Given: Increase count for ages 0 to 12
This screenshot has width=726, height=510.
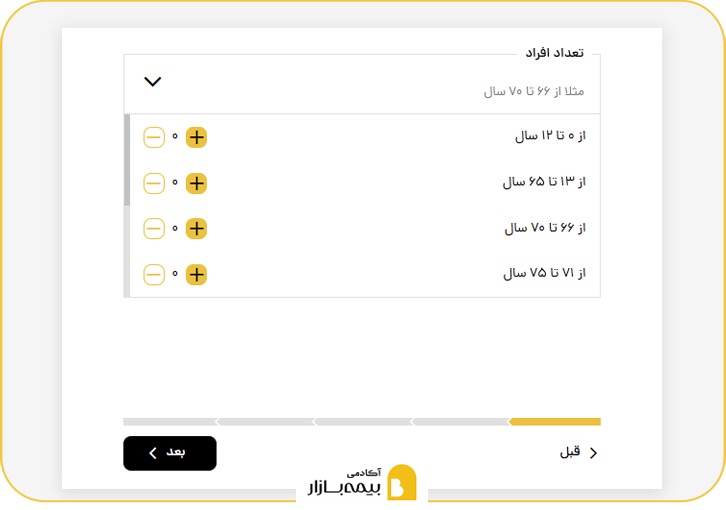Looking at the screenshot, I should tap(197, 137).
